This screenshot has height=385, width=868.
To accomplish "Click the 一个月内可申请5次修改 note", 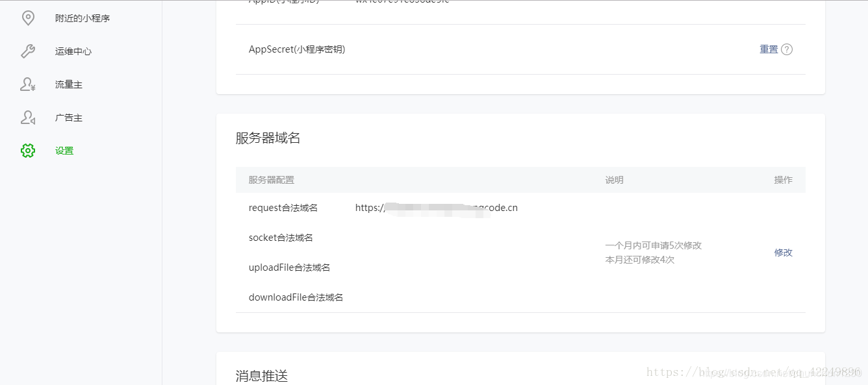I will coord(654,245).
